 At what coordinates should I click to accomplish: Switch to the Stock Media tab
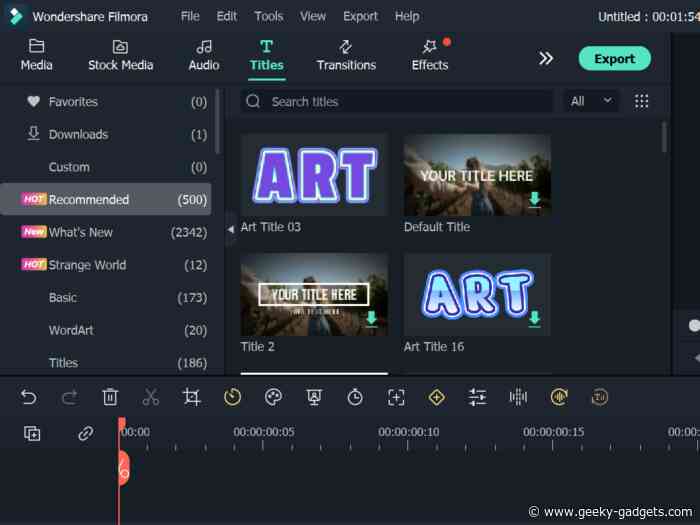(x=121, y=55)
